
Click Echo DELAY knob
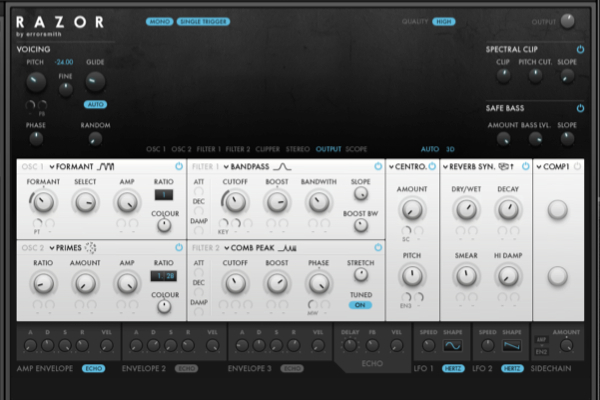pyautogui.click(x=350, y=346)
